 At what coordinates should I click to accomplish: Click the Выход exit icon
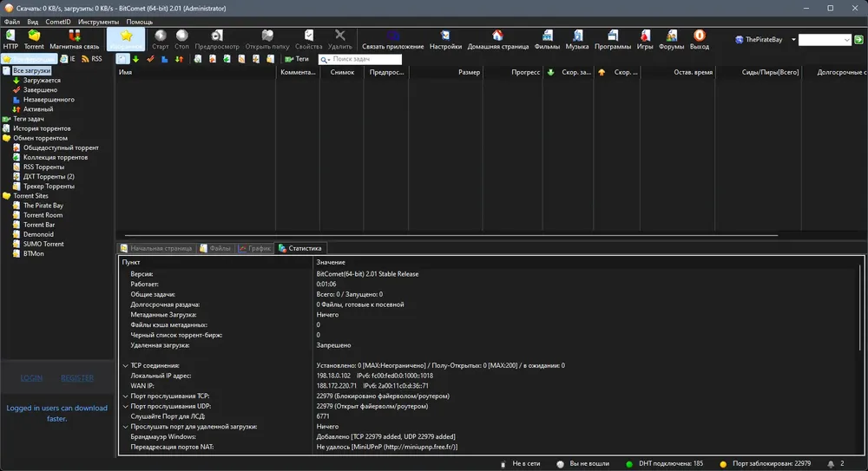tap(699, 39)
